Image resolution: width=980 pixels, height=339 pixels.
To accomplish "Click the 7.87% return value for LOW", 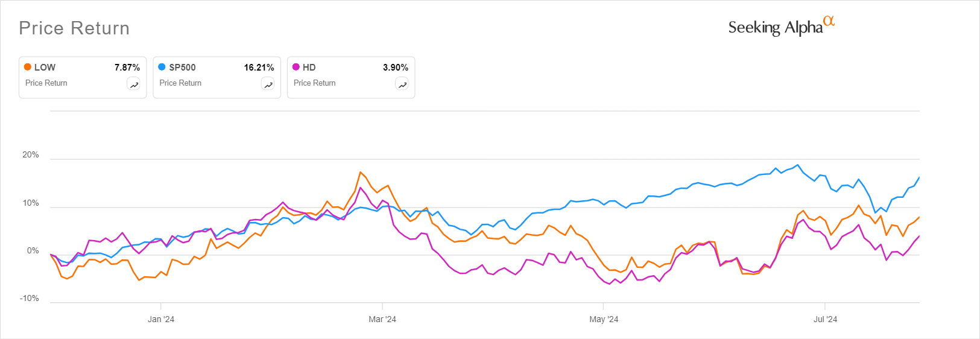I will click(127, 68).
